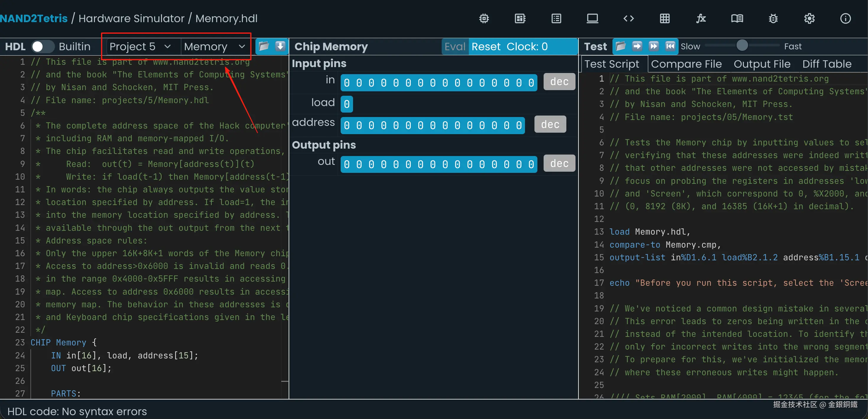Toggle the leftmost bit of 'in' pin
The image size is (868, 419).
tap(347, 82)
